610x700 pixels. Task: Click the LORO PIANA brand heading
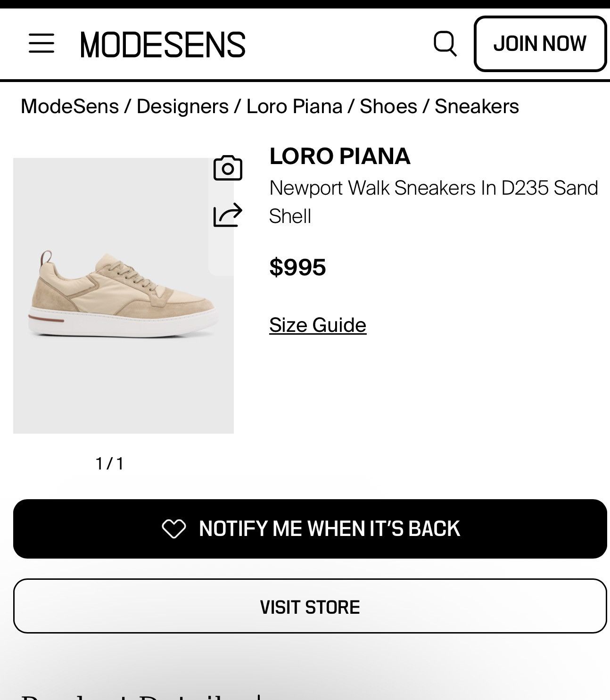[340, 156]
